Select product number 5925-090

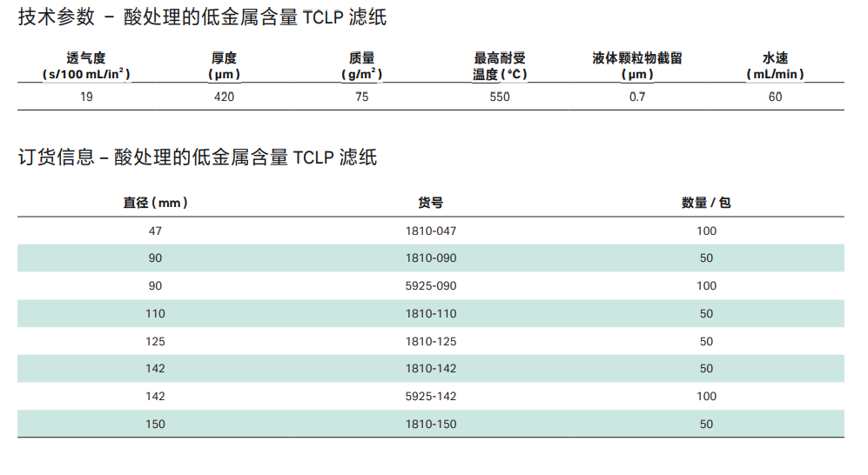(x=431, y=286)
